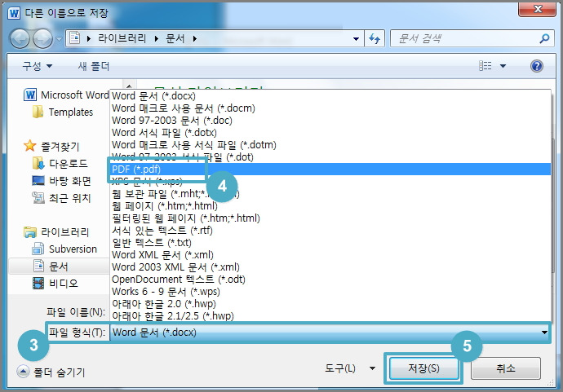Open the recent locations arrow beside Forward
Viewport: 563px width, 392px height.
pos(59,39)
